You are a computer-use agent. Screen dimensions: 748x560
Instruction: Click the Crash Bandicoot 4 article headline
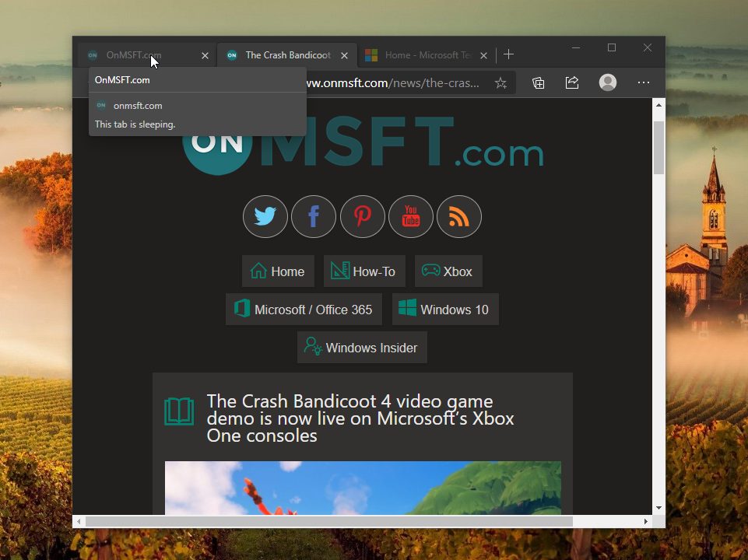360,418
